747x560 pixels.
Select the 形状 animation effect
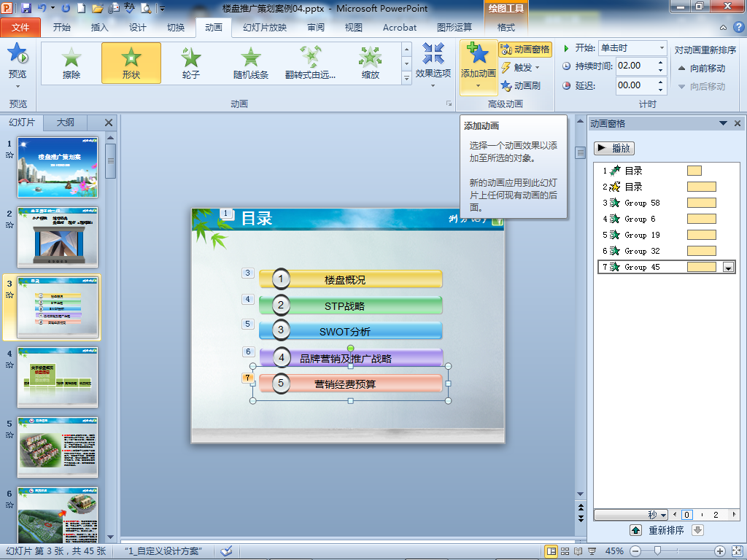tap(131, 63)
